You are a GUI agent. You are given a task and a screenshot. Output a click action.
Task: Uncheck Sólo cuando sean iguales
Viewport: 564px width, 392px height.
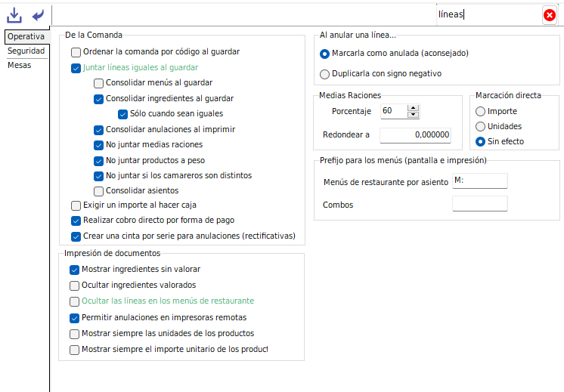click(122, 114)
